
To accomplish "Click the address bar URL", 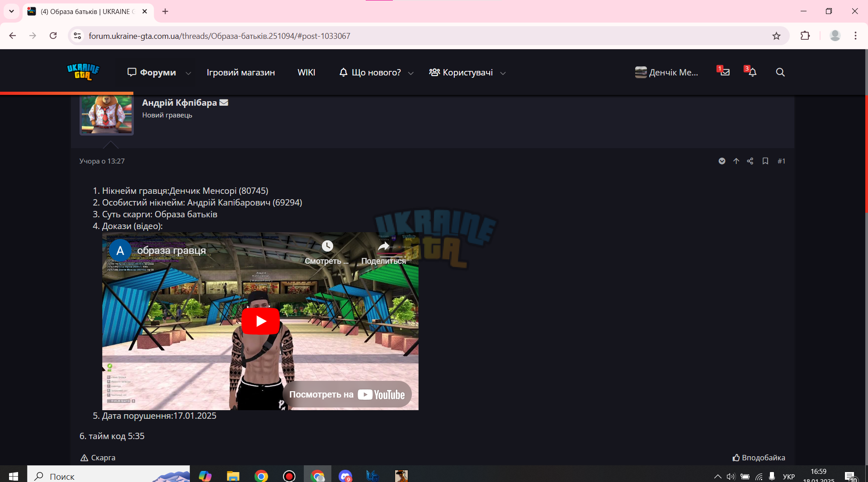I will [x=219, y=36].
